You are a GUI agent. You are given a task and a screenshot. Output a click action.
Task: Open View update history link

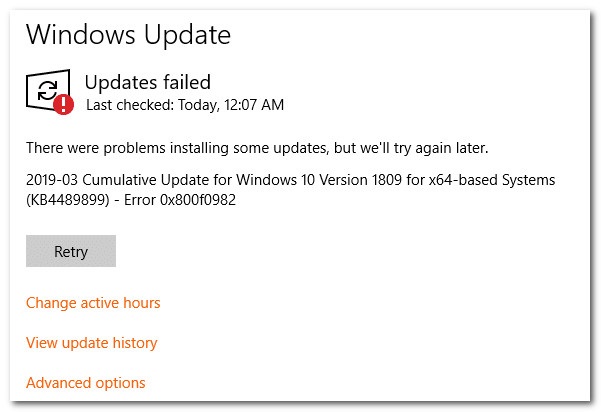pos(92,343)
